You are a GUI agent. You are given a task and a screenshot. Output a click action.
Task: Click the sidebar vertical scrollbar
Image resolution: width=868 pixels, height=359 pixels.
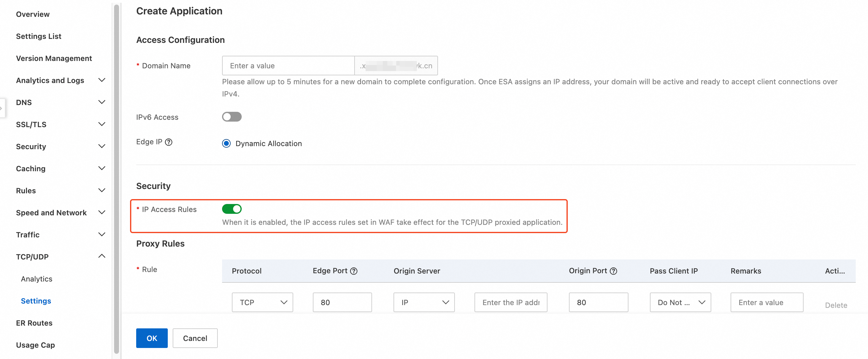point(117,178)
